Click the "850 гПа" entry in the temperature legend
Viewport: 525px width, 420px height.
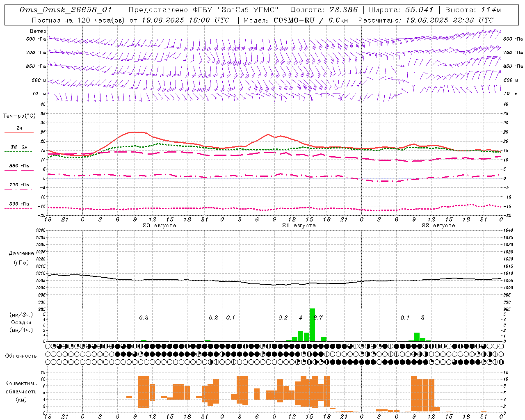coord(19,166)
